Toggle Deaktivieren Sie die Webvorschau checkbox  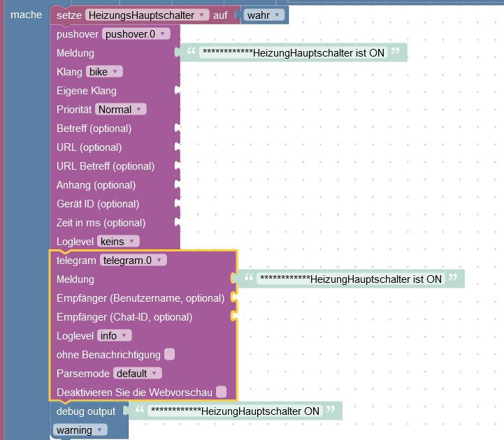point(221,392)
